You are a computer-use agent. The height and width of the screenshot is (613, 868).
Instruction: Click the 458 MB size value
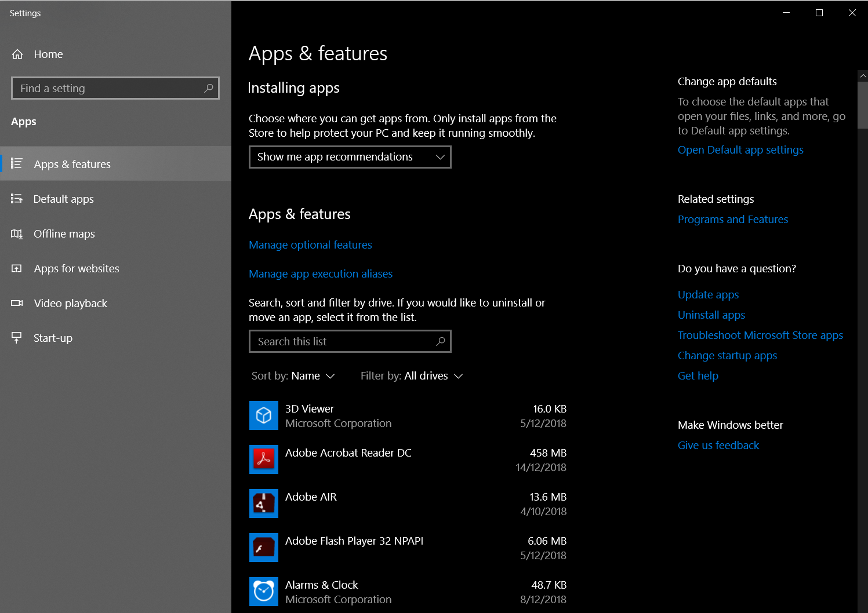pos(548,453)
